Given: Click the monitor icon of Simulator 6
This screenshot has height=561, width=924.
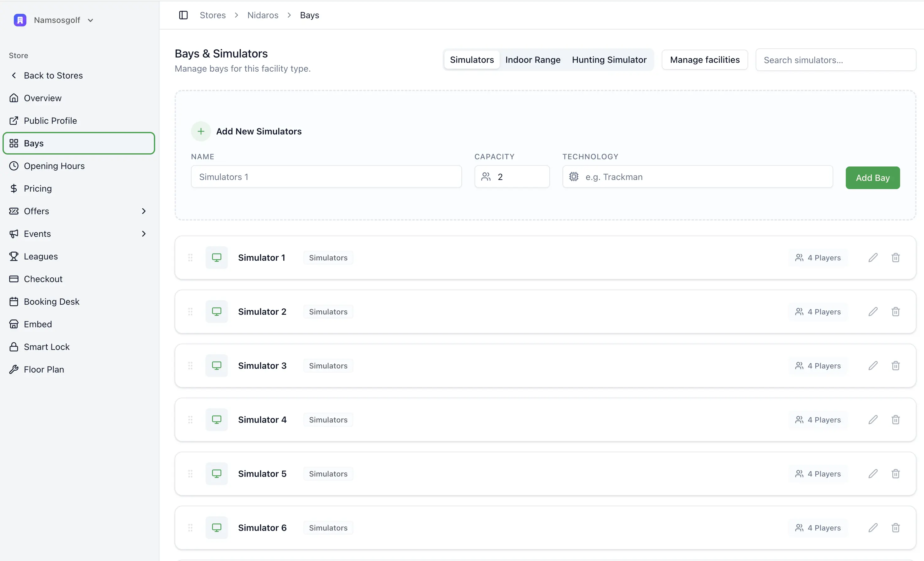Looking at the screenshot, I should click(216, 528).
